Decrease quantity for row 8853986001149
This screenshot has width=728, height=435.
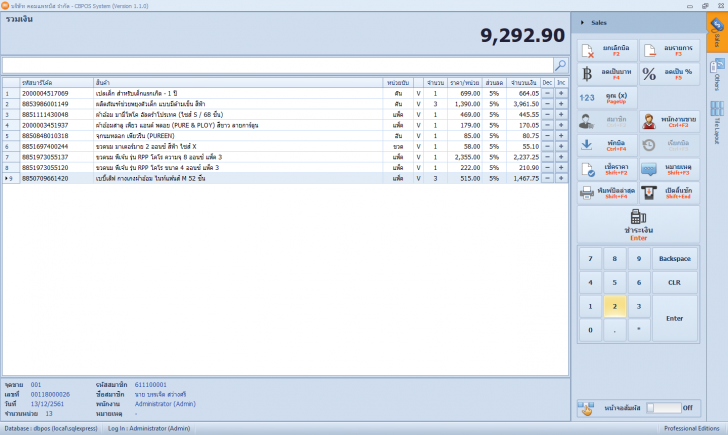tap(547, 104)
